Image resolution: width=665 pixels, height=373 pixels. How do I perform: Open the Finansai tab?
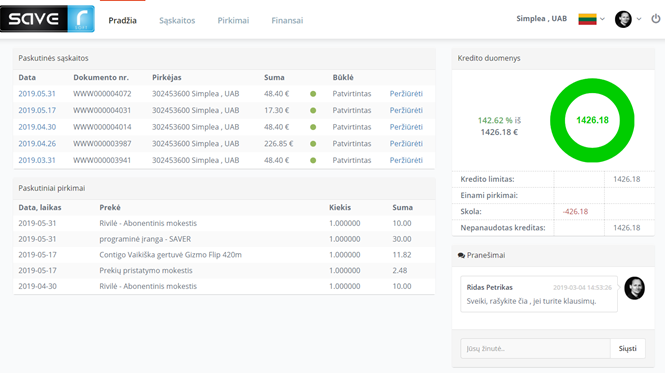click(287, 20)
